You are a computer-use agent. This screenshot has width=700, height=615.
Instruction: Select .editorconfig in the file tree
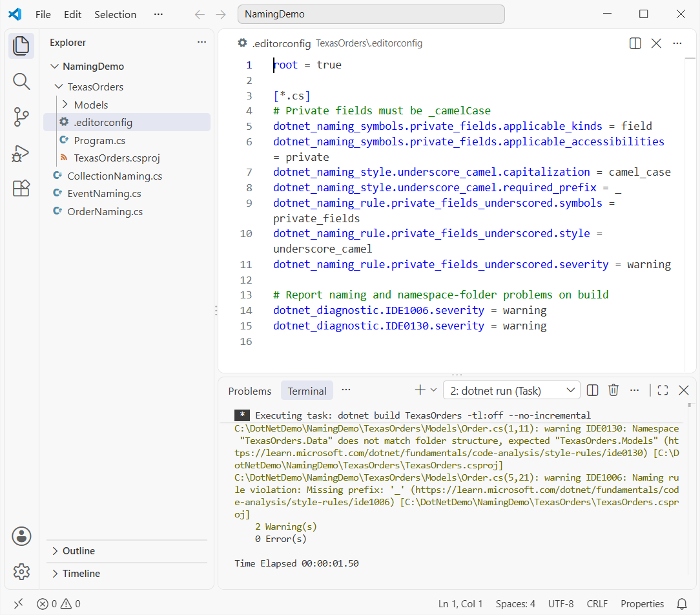(127, 122)
